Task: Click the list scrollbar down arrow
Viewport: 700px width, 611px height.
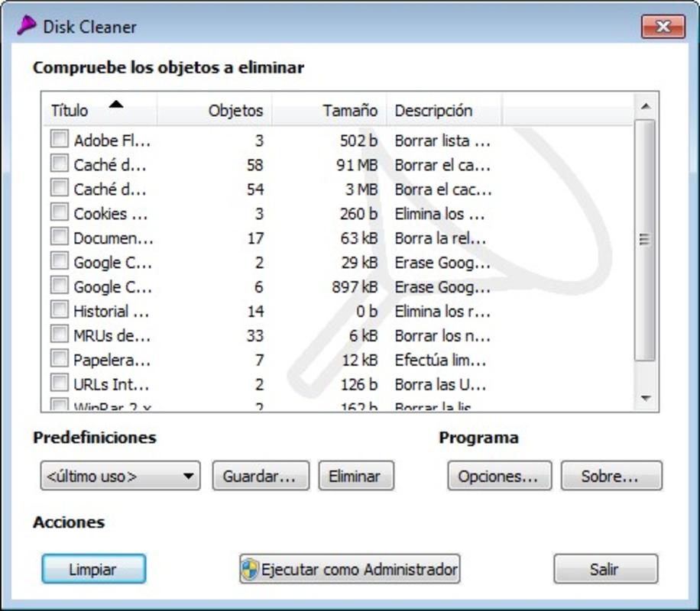Action: pyautogui.click(x=645, y=398)
